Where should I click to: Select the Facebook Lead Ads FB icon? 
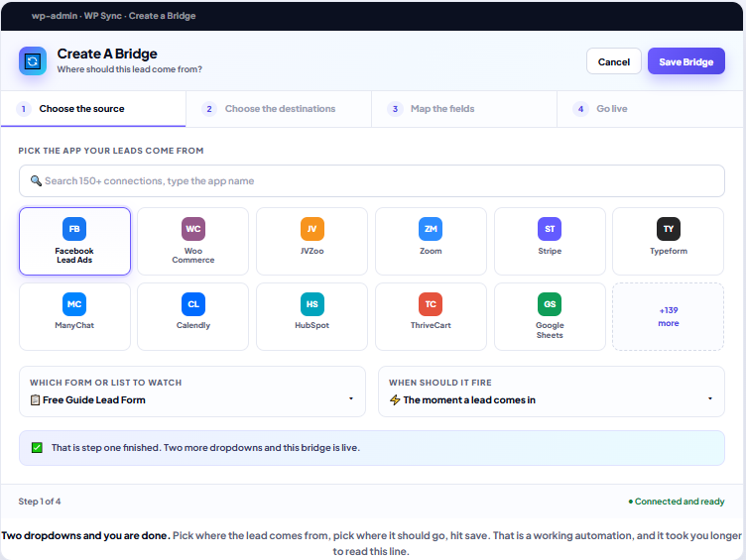[x=74, y=229]
